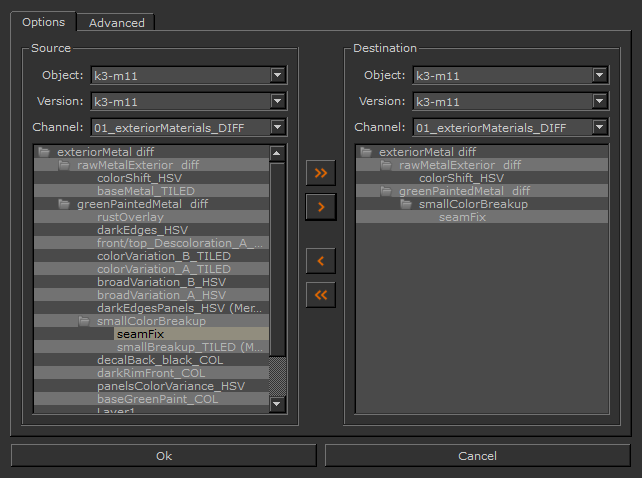Select seamFix layer in Destination list

click(462, 217)
